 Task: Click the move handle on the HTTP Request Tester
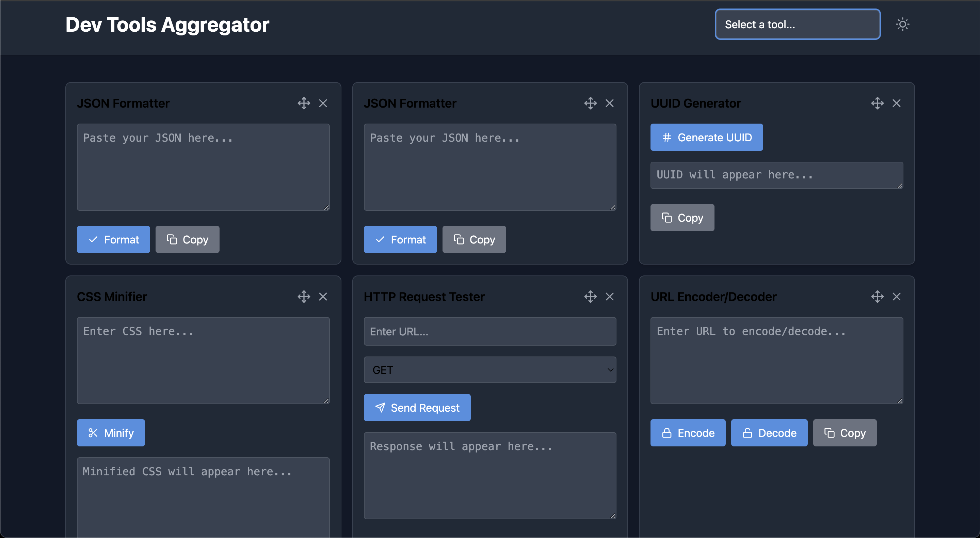pos(591,296)
